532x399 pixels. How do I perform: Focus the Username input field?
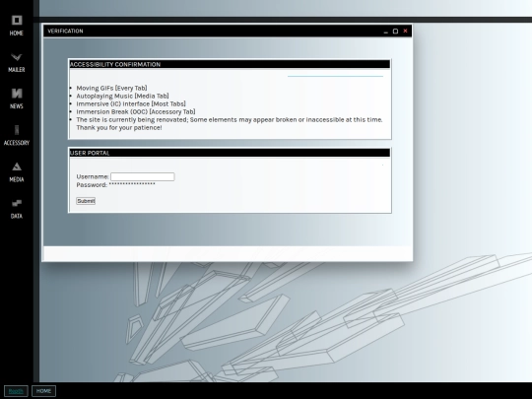pos(143,176)
